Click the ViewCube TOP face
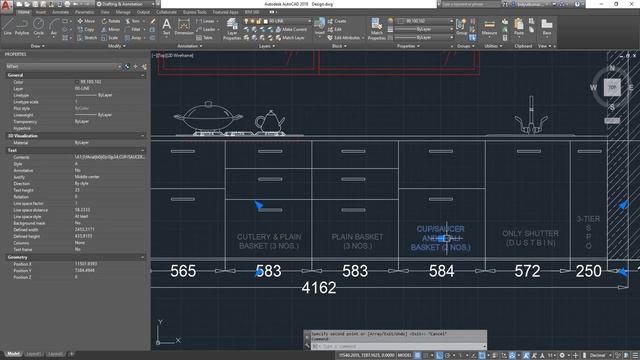The image size is (640, 360). [612, 87]
